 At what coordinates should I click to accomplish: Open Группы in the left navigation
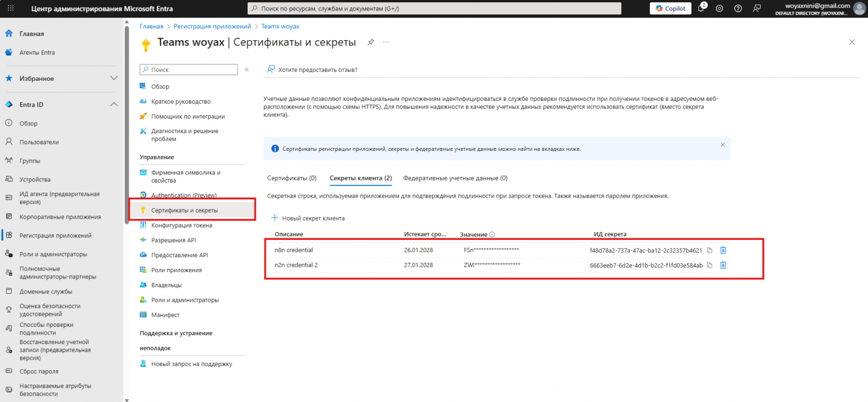coord(29,161)
